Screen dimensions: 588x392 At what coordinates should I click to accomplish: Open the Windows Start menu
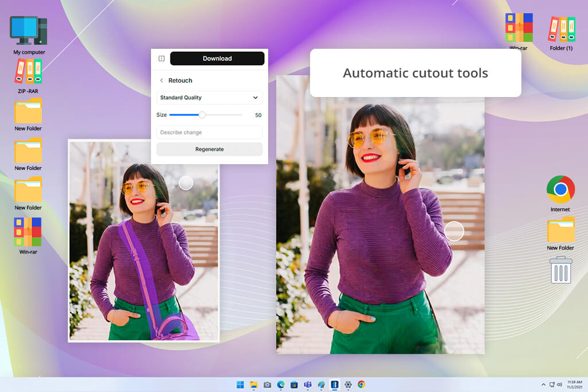(x=241, y=385)
